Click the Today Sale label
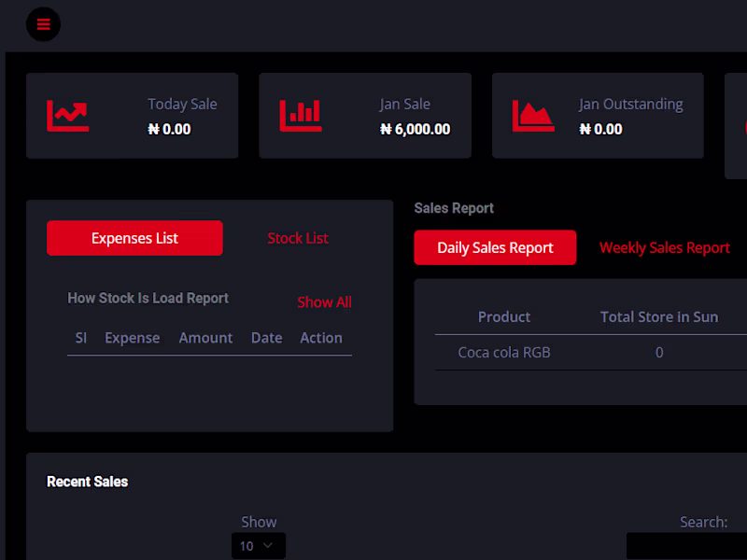The image size is (747, 560). 182,104
